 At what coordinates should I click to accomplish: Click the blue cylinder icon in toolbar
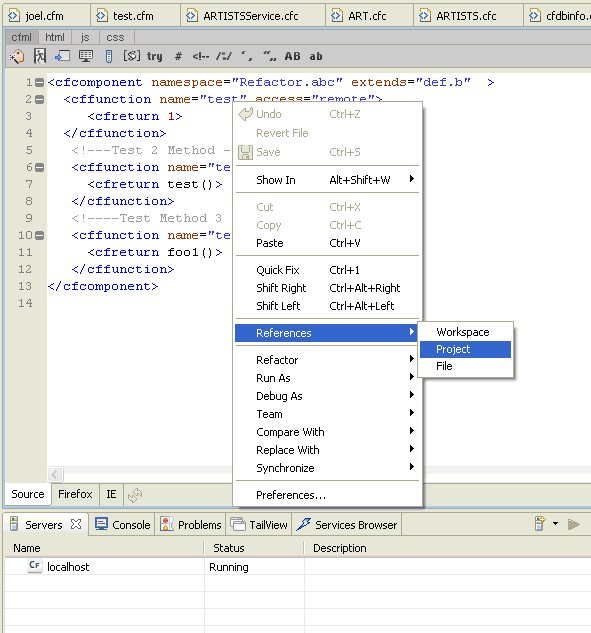pyautogui.click(x=109, y=56)
